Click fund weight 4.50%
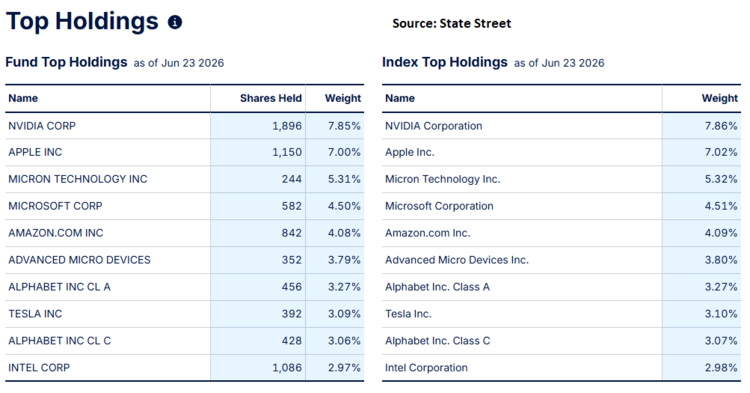 click(344, 206)
